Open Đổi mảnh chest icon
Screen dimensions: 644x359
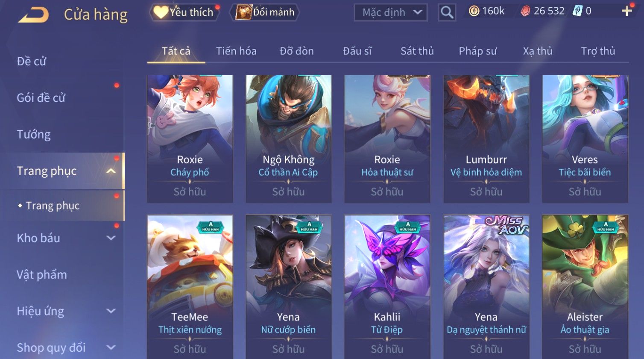[x=265, y=12]
